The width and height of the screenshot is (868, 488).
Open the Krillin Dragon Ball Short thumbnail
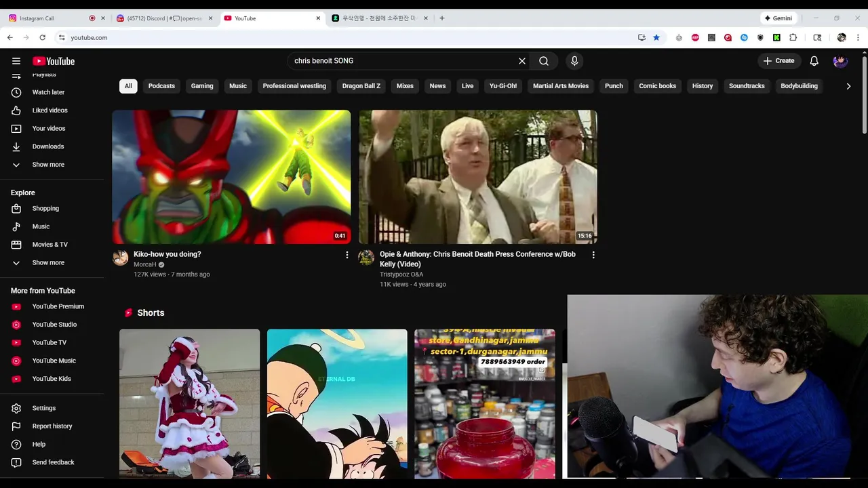coord(337,404)
